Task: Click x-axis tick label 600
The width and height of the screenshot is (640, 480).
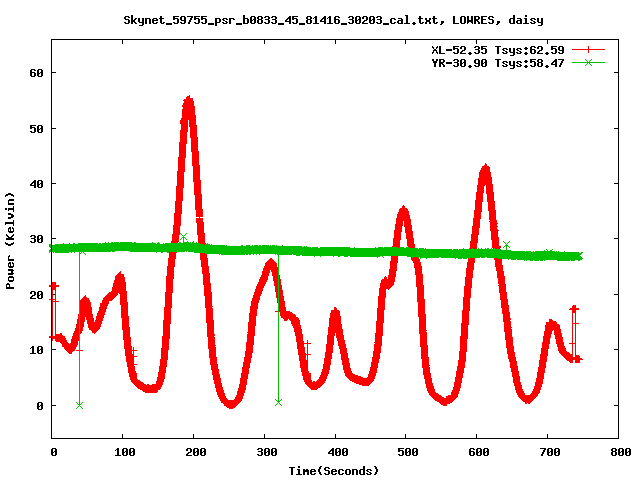Action: tap(478, 452)
